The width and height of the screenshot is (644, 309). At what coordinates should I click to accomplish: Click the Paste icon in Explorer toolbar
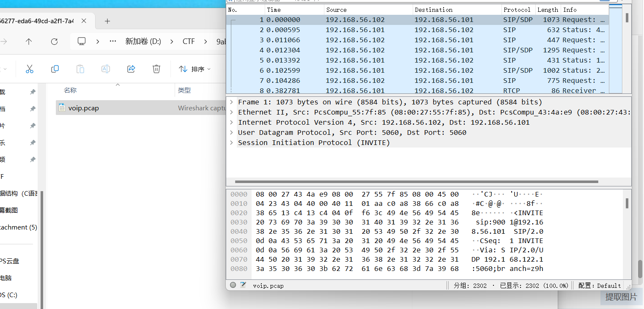tap(80, 69)
